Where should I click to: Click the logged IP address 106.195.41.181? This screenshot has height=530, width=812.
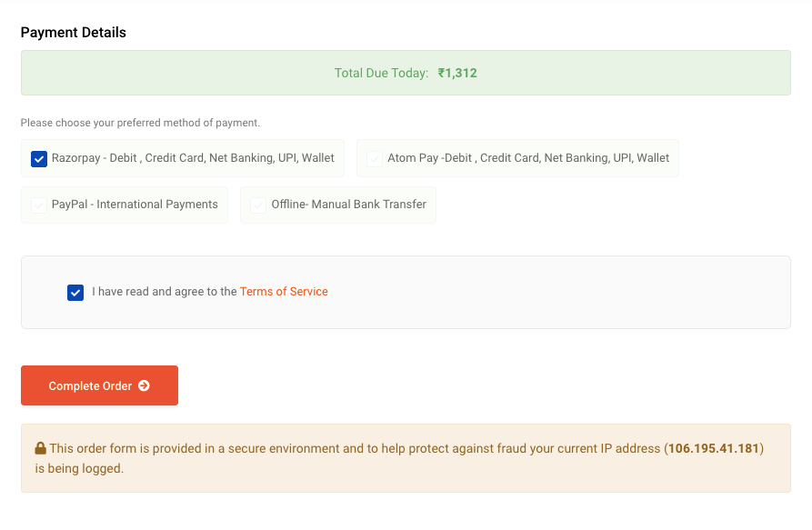pyautogui.click(x=714, y=448)
